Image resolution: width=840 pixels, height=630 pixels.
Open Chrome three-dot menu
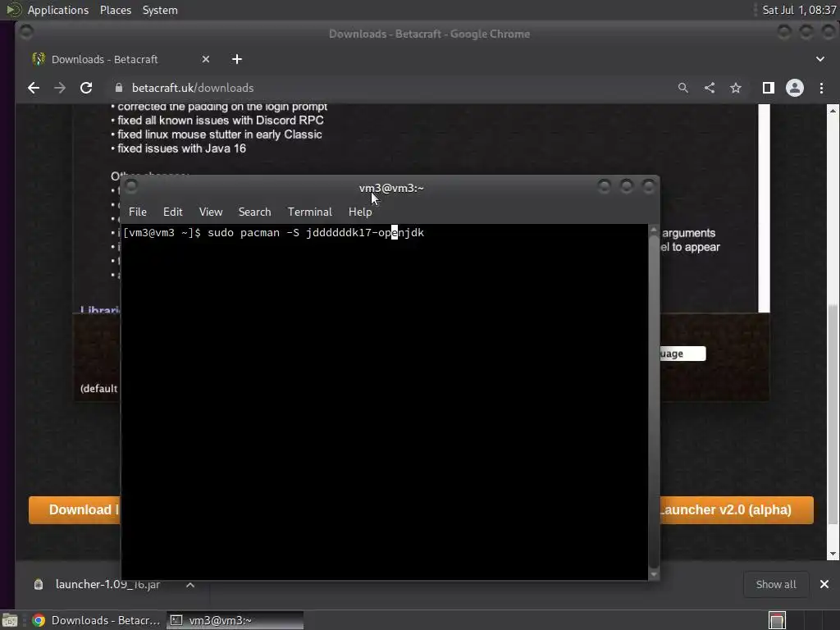click(821, 88)
